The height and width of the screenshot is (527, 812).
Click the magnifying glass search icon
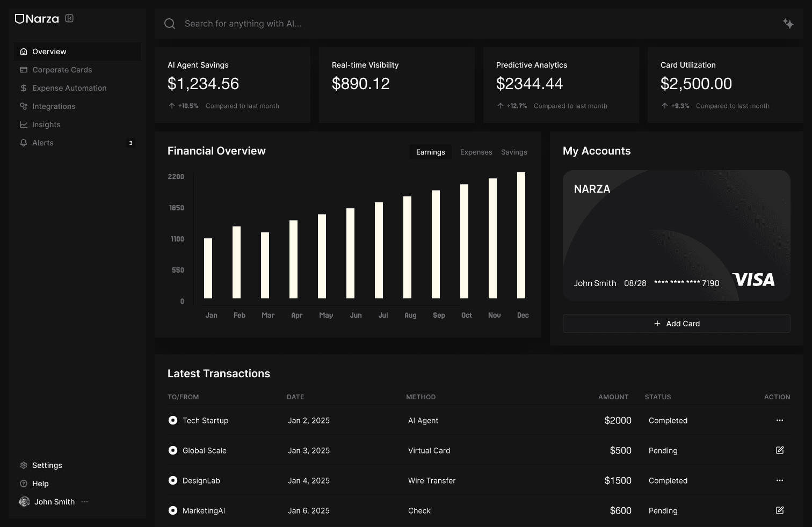coord(169,24)
